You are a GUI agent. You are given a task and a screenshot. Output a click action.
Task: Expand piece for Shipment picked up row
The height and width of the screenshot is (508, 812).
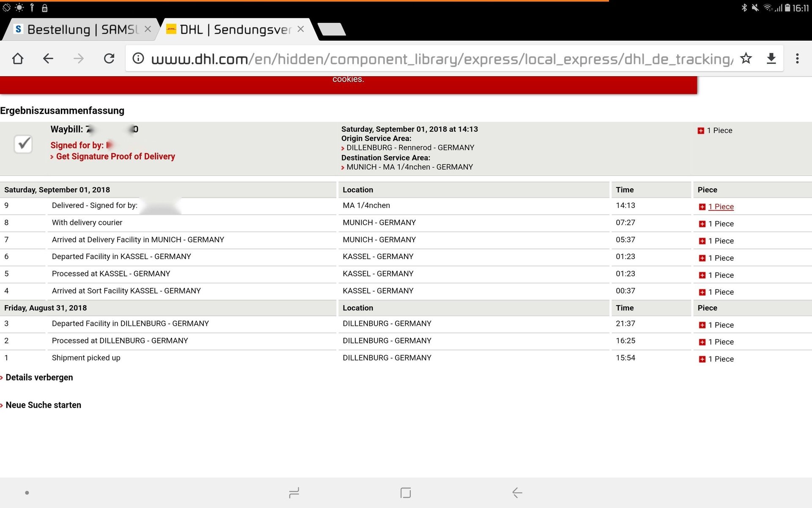(x=702, y=359)
